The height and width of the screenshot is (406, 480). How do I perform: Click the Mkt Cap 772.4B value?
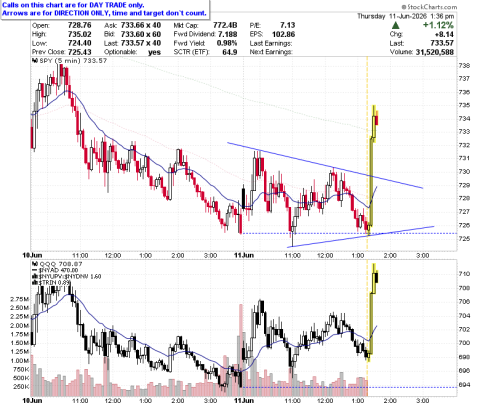[225, 25]
